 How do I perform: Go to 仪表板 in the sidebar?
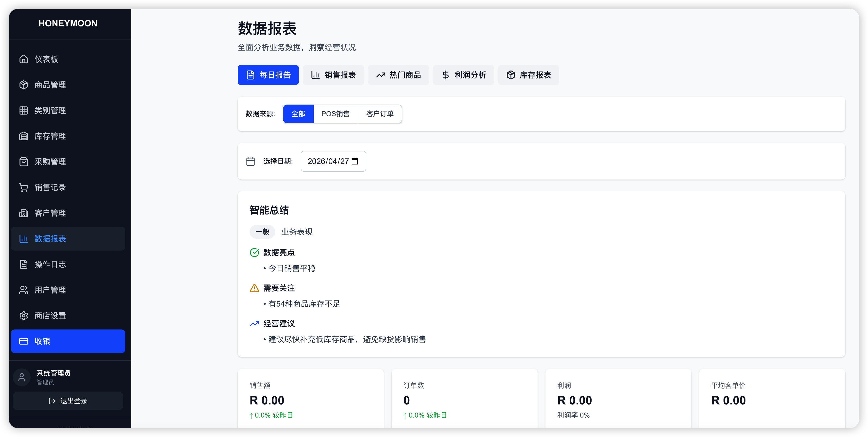[x=68, y=59]
